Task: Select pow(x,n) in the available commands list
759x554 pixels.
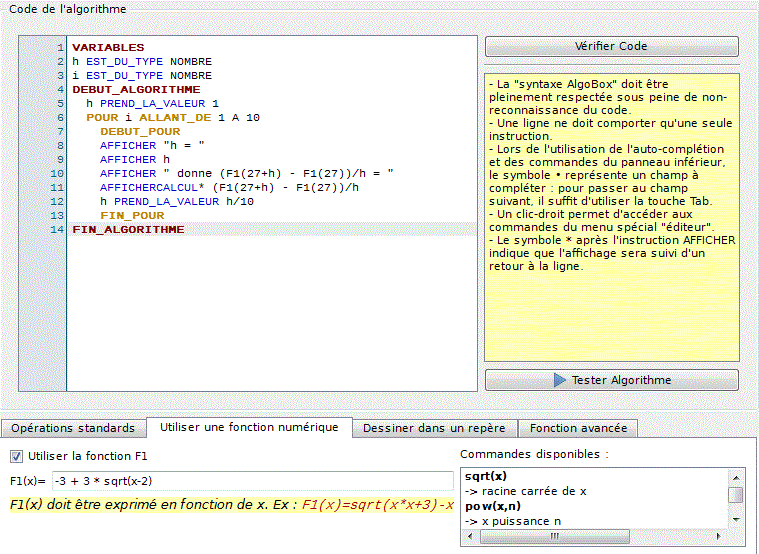Action: [492, 506]
